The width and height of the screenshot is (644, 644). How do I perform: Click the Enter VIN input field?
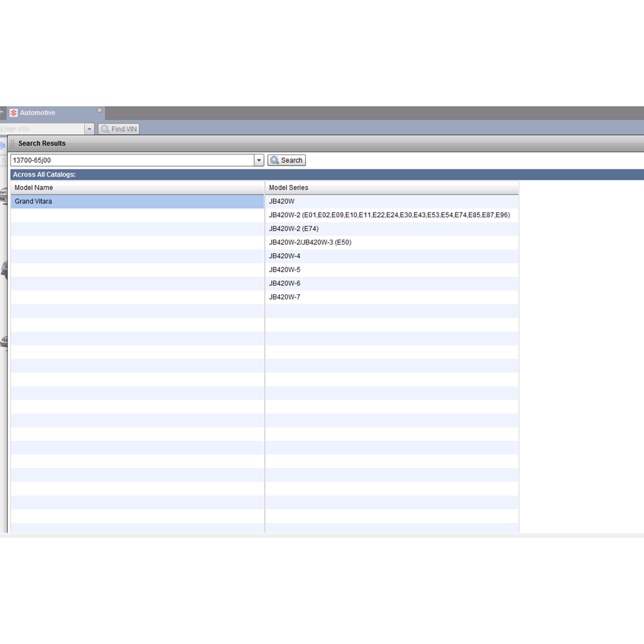[42, 129]
